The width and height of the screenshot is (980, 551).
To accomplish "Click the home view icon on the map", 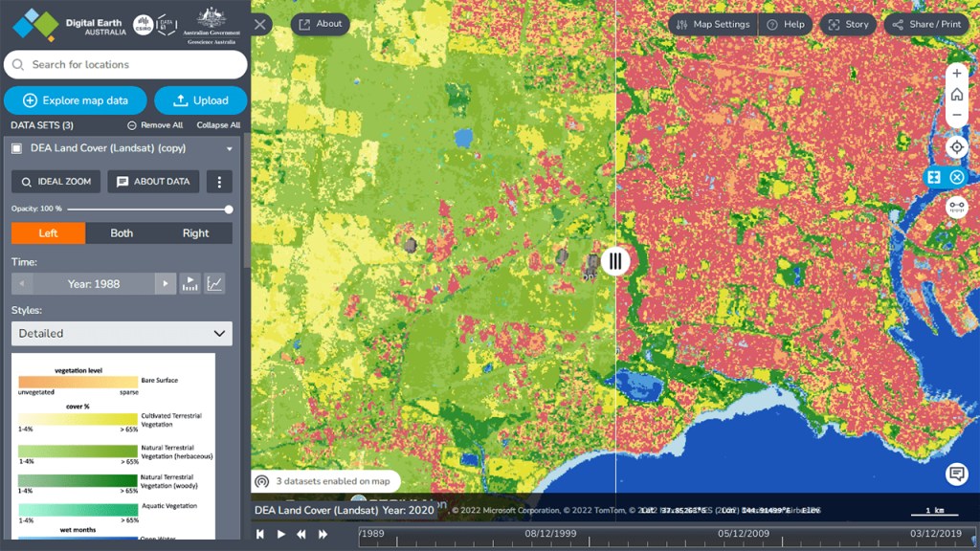I will tap(956, 95).
